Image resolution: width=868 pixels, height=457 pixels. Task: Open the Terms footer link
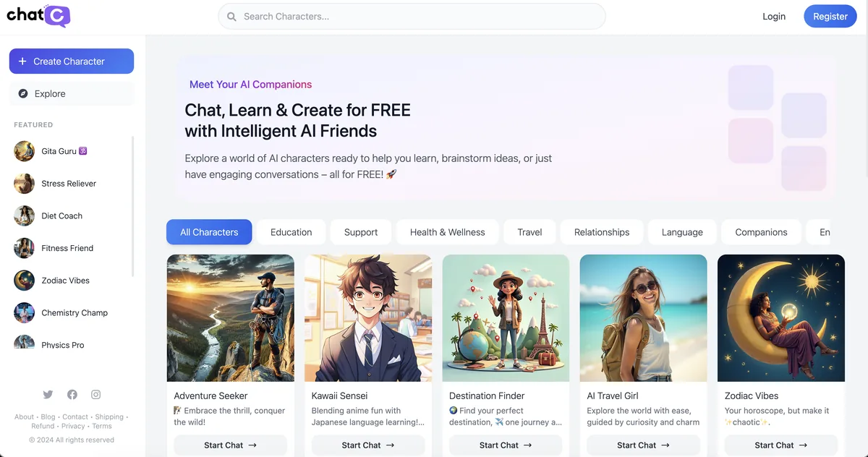coord(102,427)
